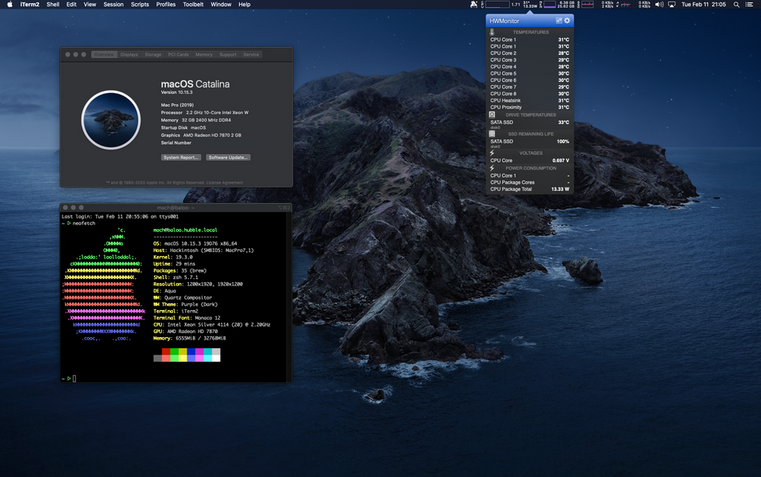761x477 pixels.
Task: Open the Apple menu
Action: [10, 4]
